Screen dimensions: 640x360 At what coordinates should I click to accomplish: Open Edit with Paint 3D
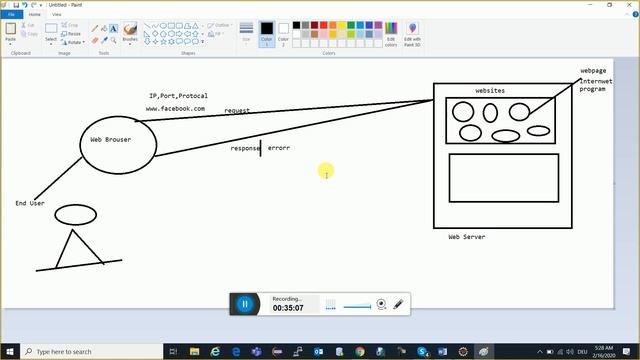412,34
